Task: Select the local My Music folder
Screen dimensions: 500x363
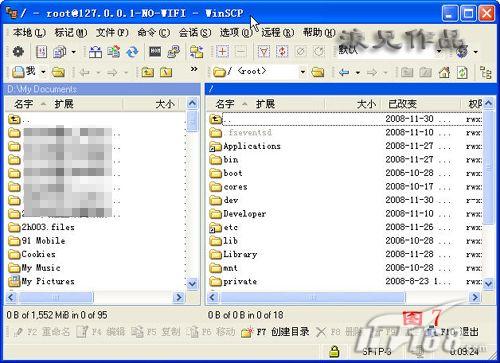Action: click(x=35, y=268)
